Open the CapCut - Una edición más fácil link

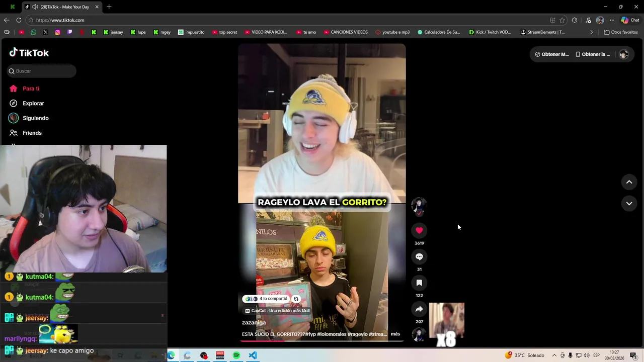(277, 311)
